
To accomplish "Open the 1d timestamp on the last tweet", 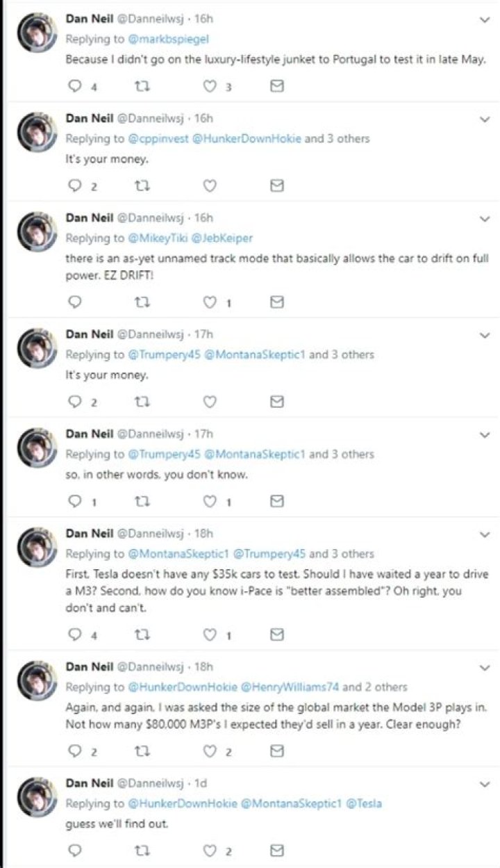I will click(201, 783).
